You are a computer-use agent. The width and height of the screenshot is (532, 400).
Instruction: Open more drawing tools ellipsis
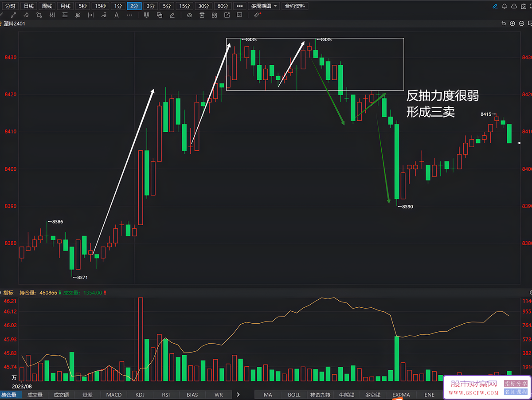click(x=129, y=15)
